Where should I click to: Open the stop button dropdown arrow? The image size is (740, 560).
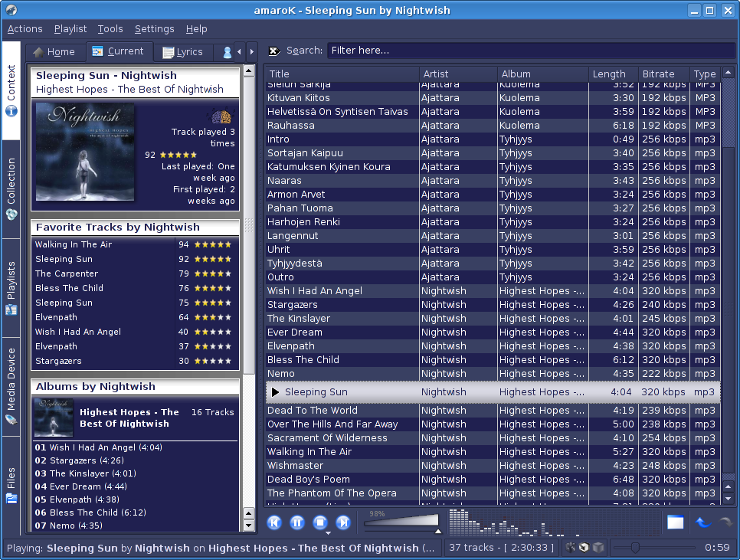point(328,532)
